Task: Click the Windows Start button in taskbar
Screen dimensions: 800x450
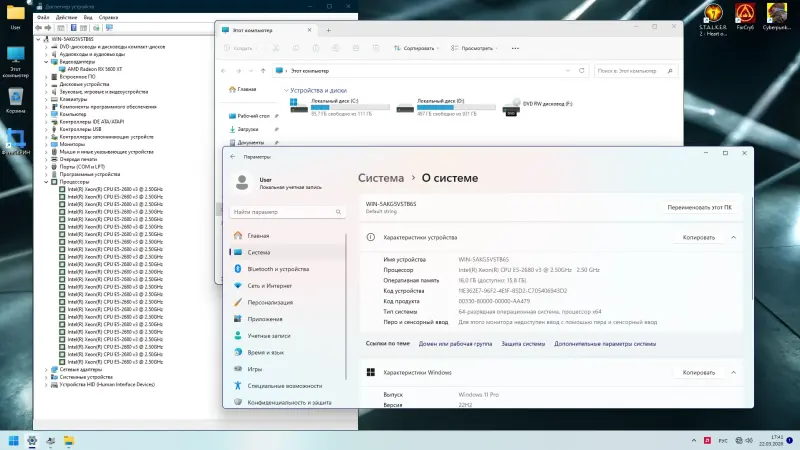Action: point(13,440)
